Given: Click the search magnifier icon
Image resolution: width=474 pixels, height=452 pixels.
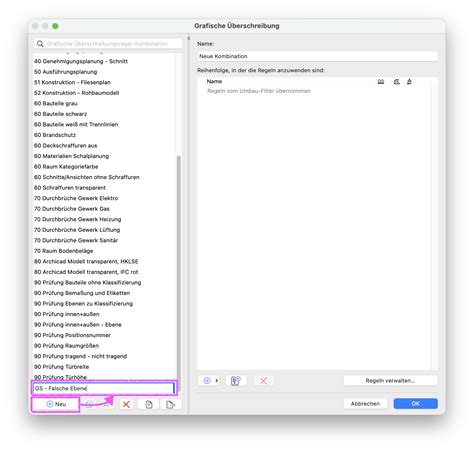Looking at the screenshot, I should 40,44.
